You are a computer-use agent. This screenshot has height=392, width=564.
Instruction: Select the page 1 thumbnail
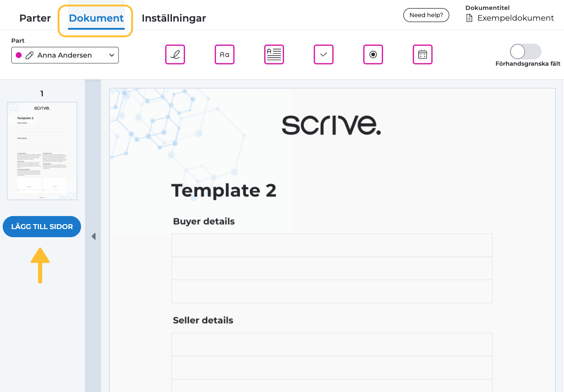[42, 151]
